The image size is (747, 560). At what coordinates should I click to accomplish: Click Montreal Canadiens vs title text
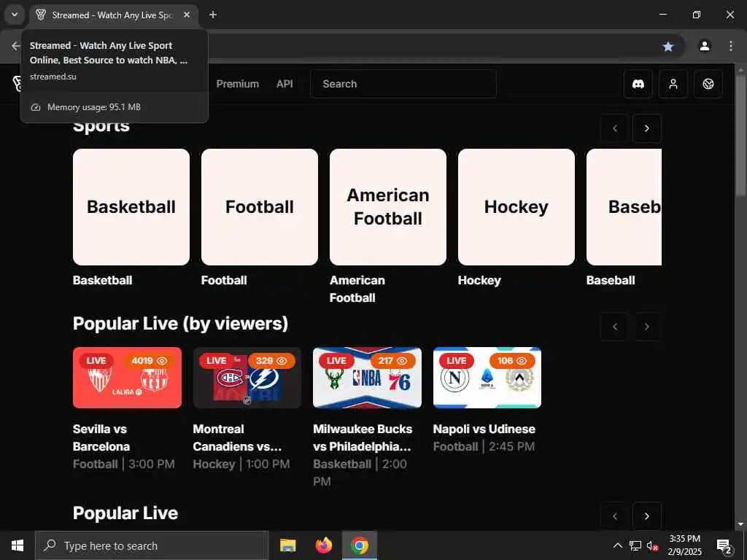[237, 437]
